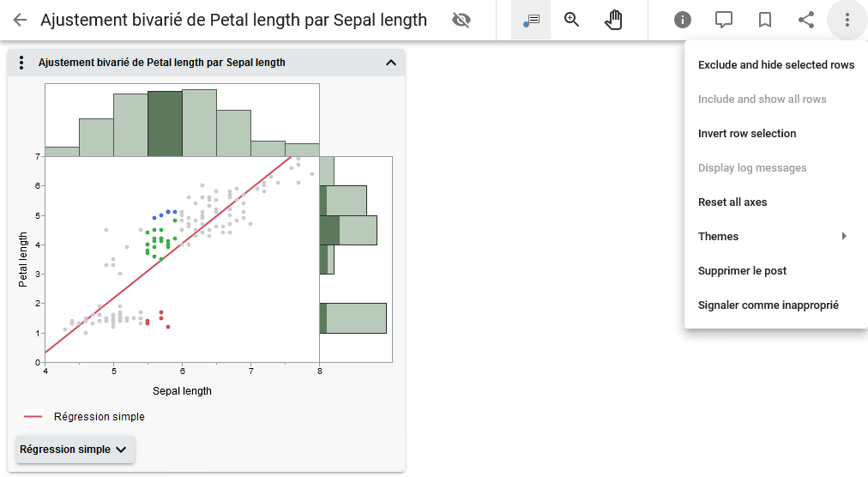Open the report panel three-dot menu

22,63
